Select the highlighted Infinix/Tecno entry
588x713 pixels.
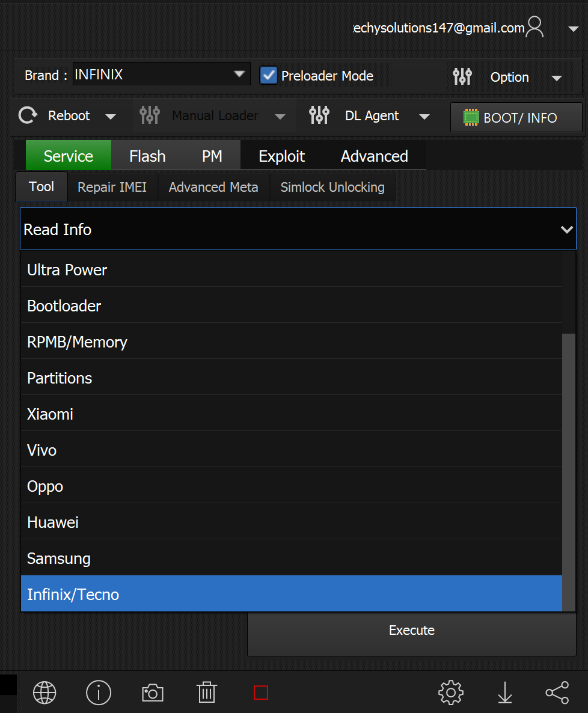[x=292, y=594]
